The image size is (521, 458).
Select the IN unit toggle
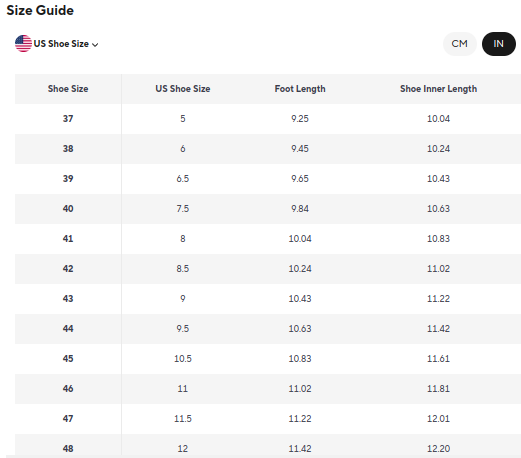tap(499, 44)
